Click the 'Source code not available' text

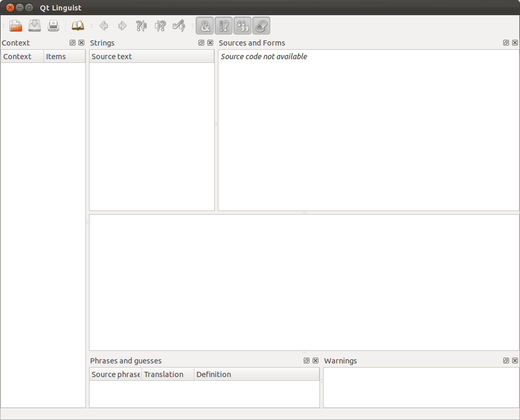[264, 57]
